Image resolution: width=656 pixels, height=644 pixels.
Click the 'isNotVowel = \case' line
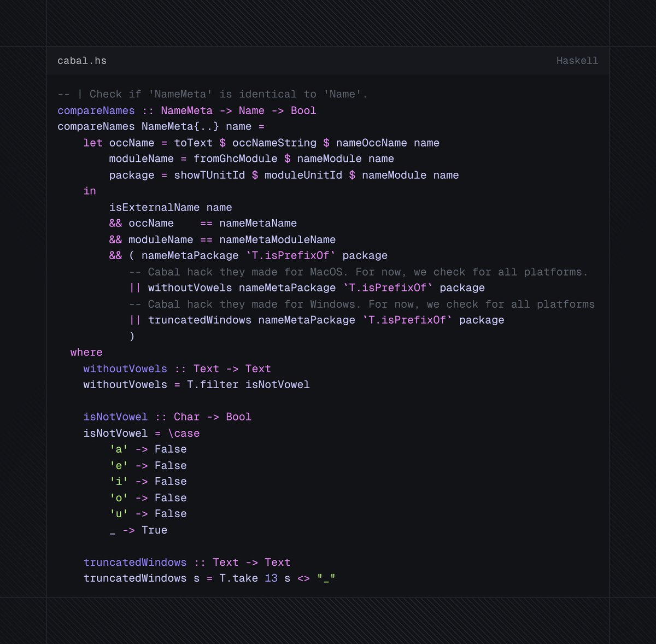[142, 433]
